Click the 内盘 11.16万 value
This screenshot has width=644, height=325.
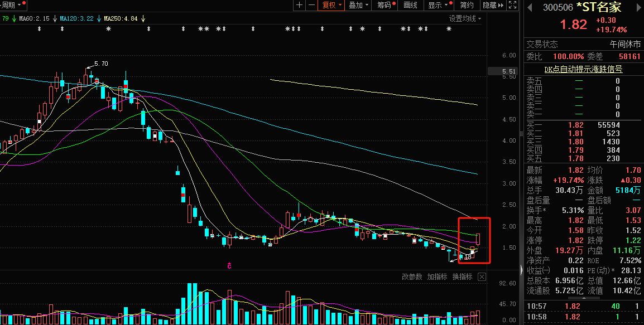(x=627, y=250)
